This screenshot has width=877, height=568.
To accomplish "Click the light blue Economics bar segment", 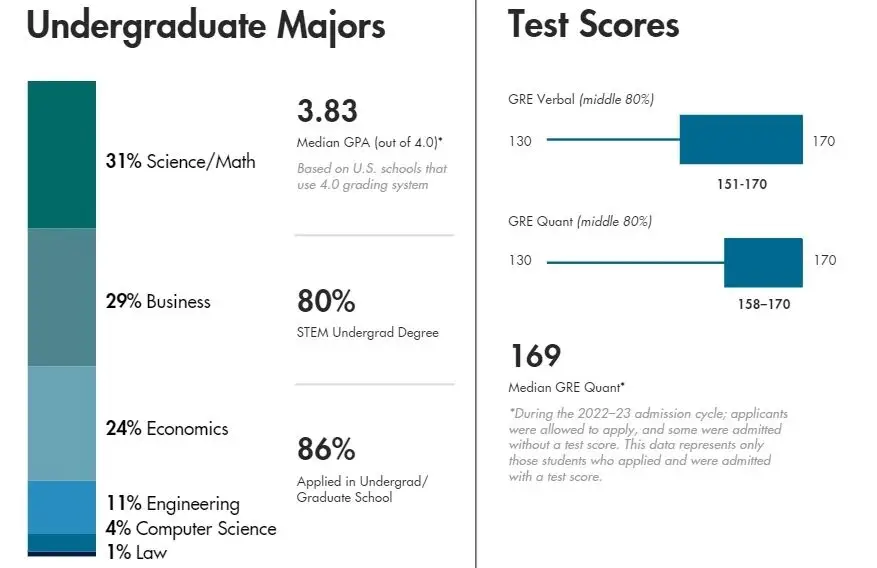I will tap(62, 423).
